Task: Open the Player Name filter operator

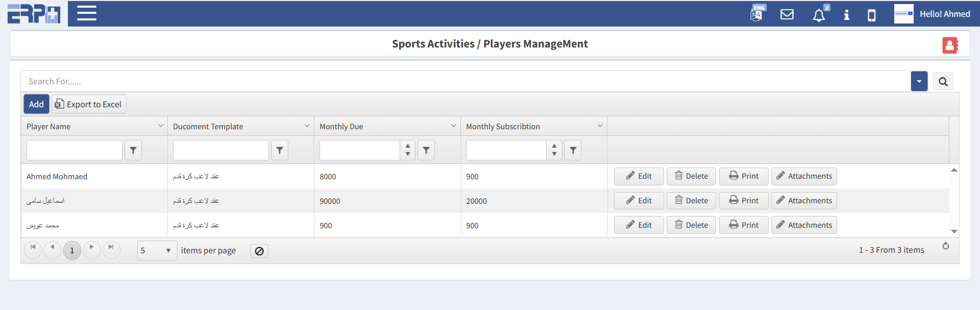Action: pyautogui.click(x=133, y=150)
